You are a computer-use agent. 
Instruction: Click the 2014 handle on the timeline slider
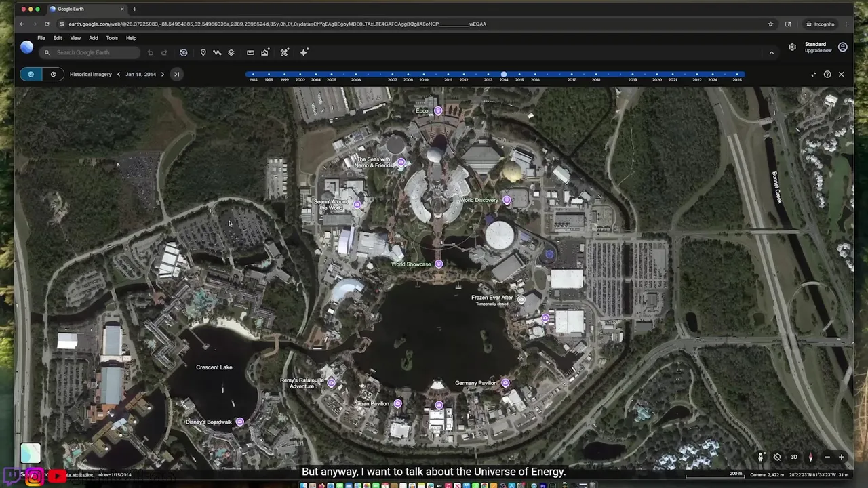click(504, 74)
